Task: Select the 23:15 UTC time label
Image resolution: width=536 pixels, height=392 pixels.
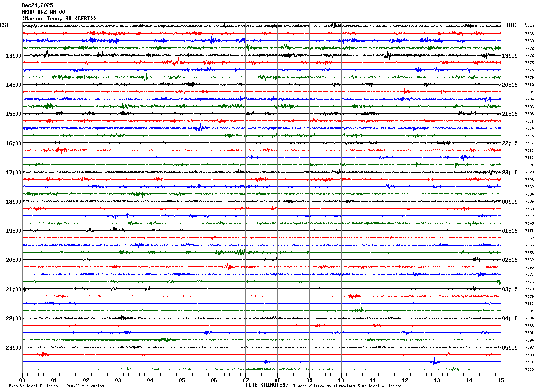Action: pos(510,173)
